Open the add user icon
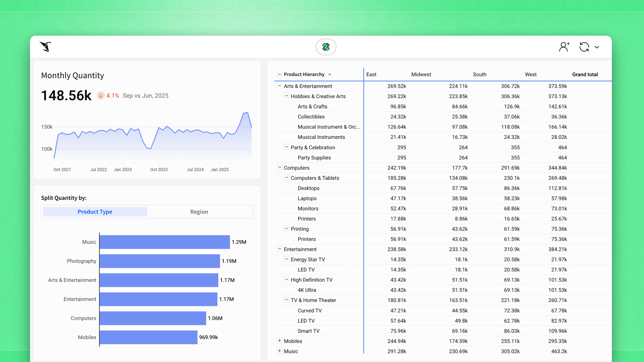This screenshot has width=644, height=362. [564, 47]
